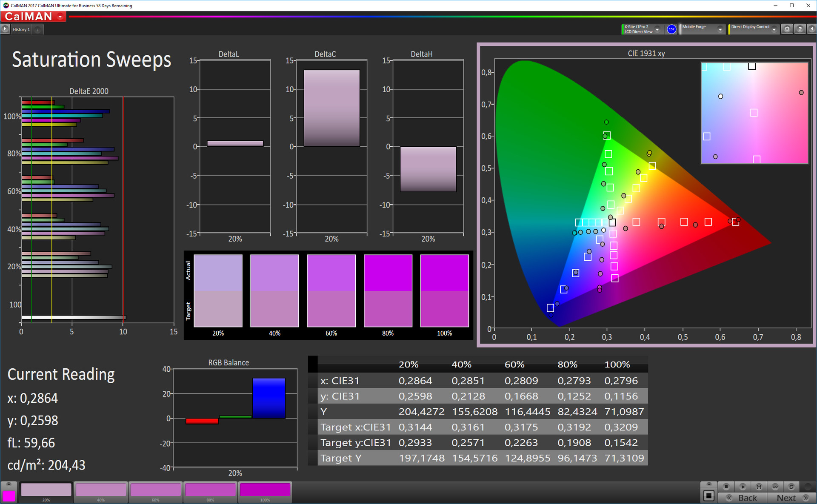The image size is (817, 504).
Task: Expand the Mobile Forge source dropdown
Action: pos(720,29)
